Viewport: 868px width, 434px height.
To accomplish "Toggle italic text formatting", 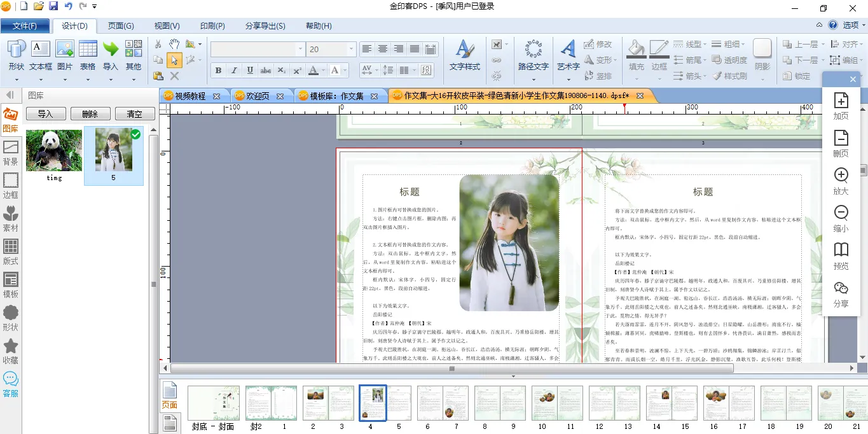I will (234, 71).
